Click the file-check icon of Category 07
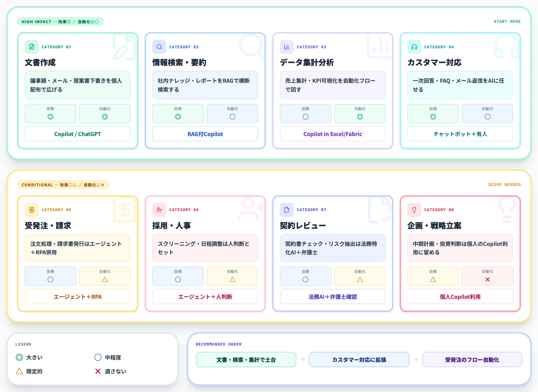 point(287,210)
